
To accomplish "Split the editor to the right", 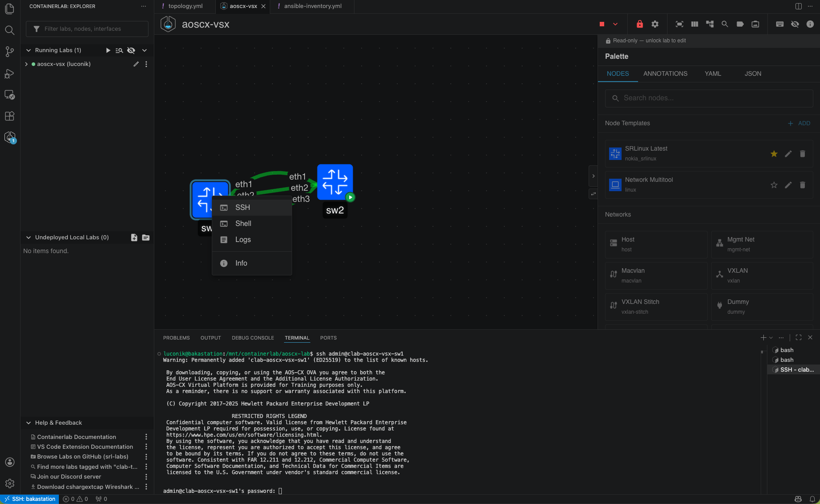I will coord(799,6).
